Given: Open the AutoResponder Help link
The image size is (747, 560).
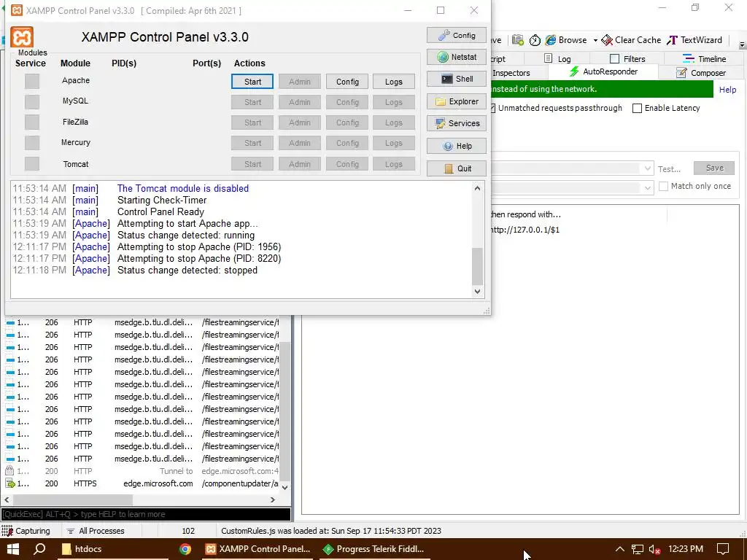Looking at the screenshot, I should coord(727,90).
